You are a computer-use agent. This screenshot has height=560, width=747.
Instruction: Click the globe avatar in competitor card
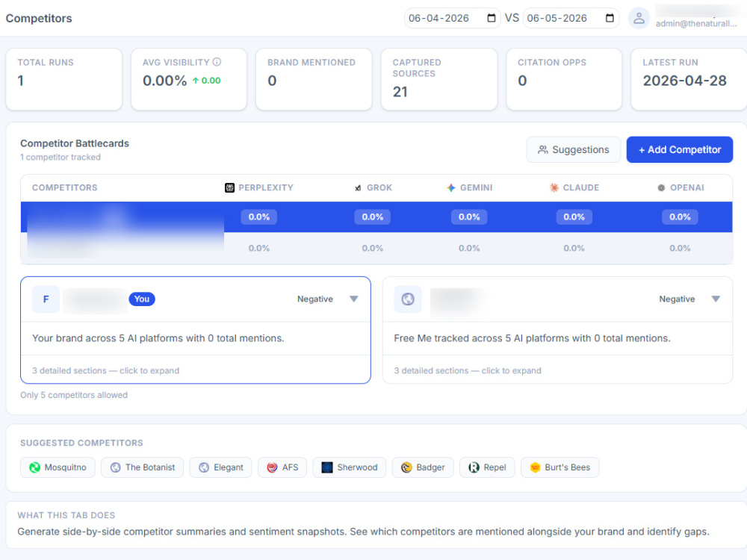[408, 299]
